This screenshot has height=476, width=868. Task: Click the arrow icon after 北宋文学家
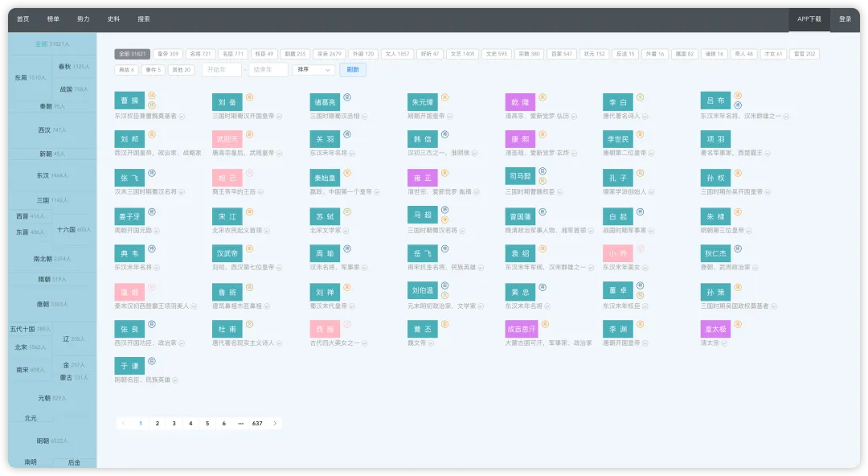click(346, 231)
